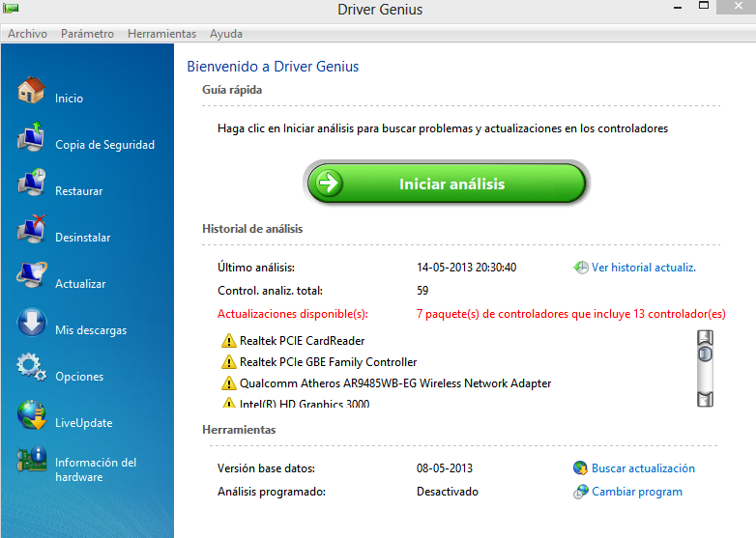756x538 pixels.
Task: Click the driver list scroll up arrow
Action: (705, 338)
